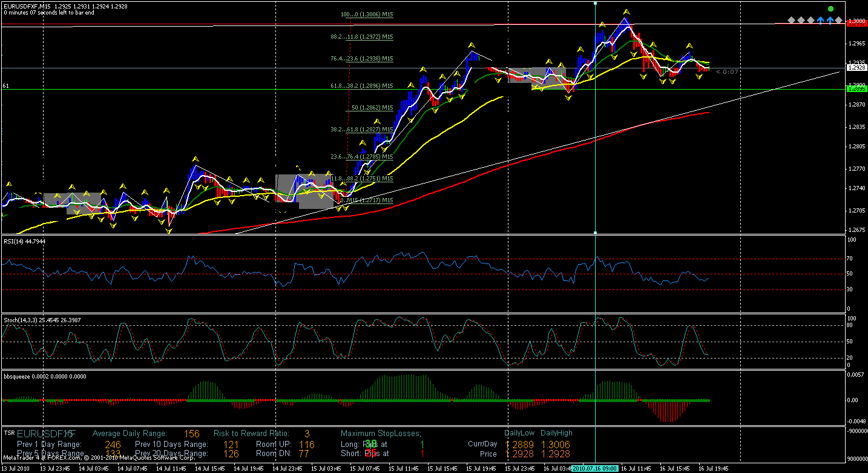Click the 'DailyHigh' column header
The width and height of the screenshot is (868, 473).
[x=556, y=433]
